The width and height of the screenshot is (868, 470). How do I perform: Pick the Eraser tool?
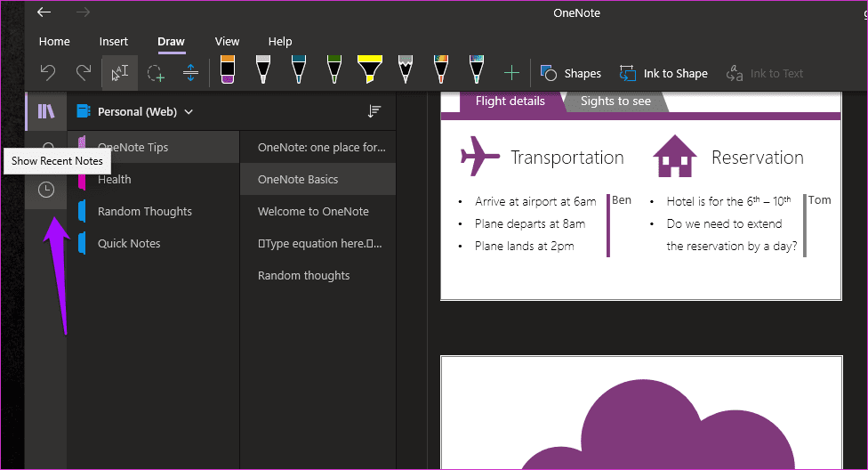click(228, 69)
